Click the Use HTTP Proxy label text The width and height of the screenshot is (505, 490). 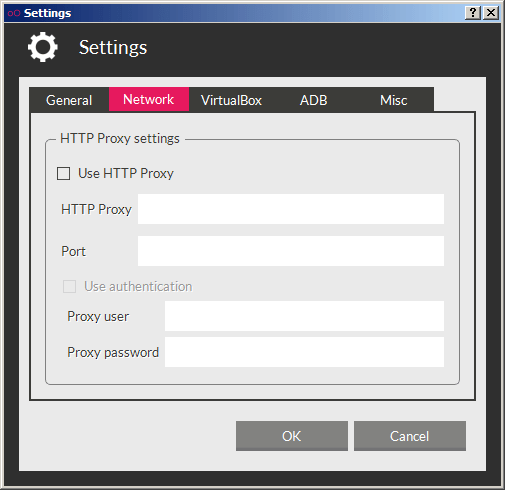click(x=126, y=174)
